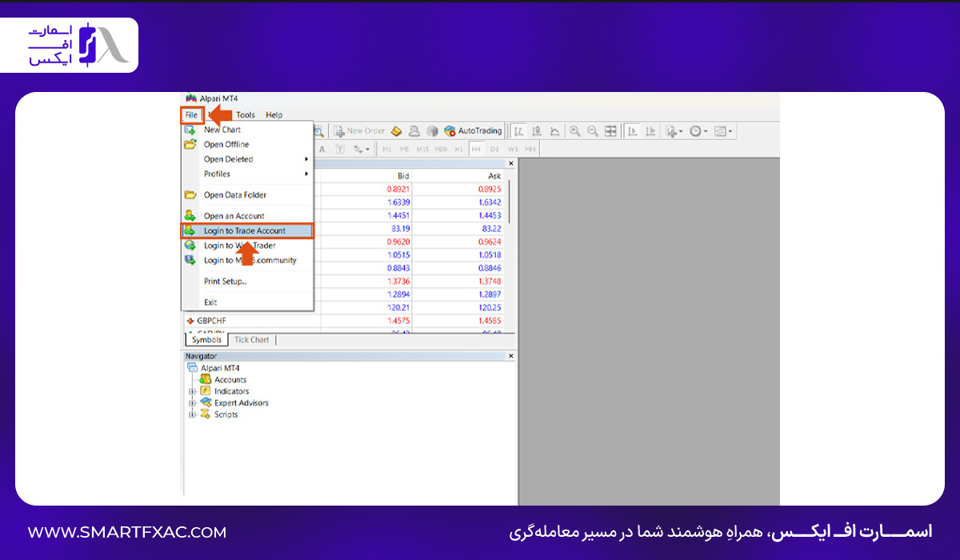Click the Scripts tree item label
Screen dimensions: 960x560
226,415
